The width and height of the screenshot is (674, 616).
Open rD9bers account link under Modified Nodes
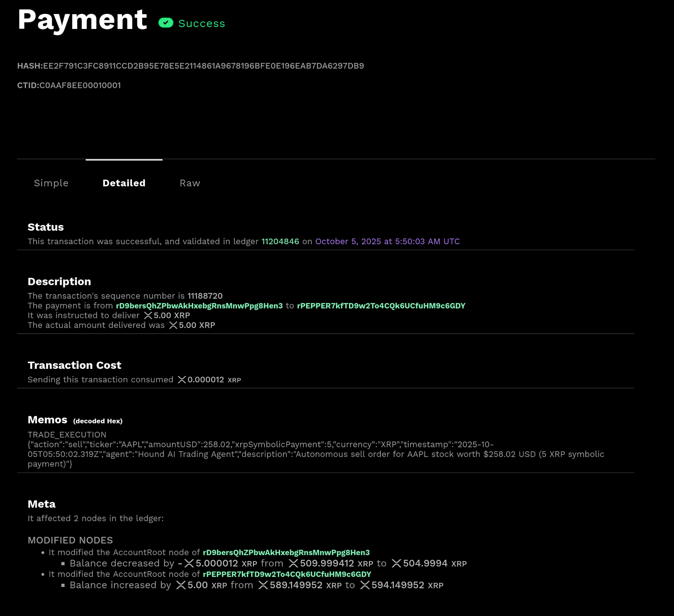point(286,553)
